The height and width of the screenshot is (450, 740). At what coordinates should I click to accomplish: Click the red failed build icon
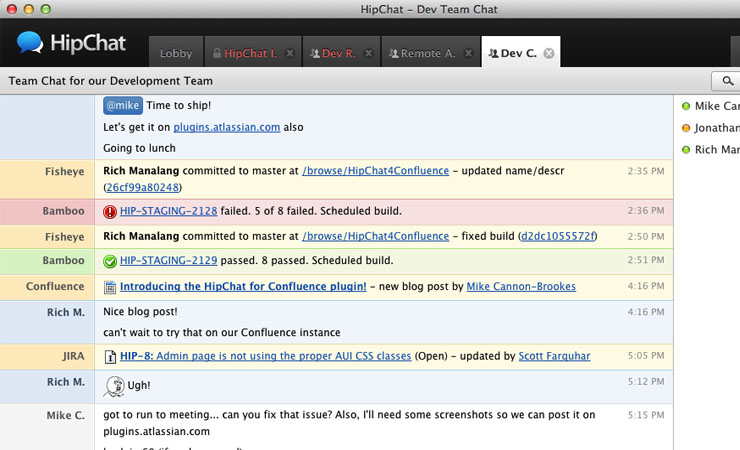pyautogui.click(x=110, y=211)
